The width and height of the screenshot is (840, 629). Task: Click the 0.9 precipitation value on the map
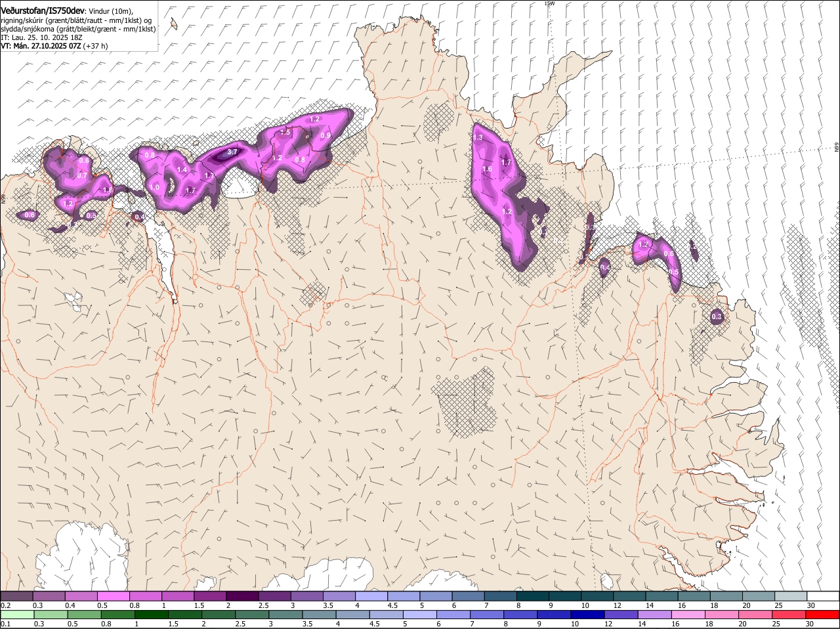tap(325, 135)
